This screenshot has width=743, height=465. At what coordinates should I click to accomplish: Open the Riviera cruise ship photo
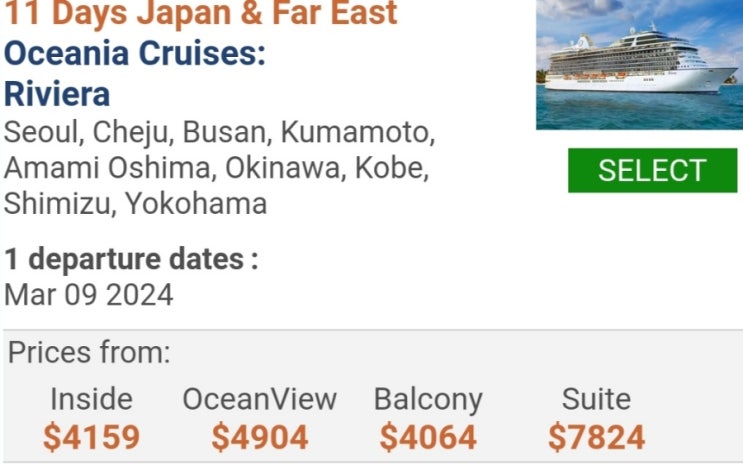point(639,64)
